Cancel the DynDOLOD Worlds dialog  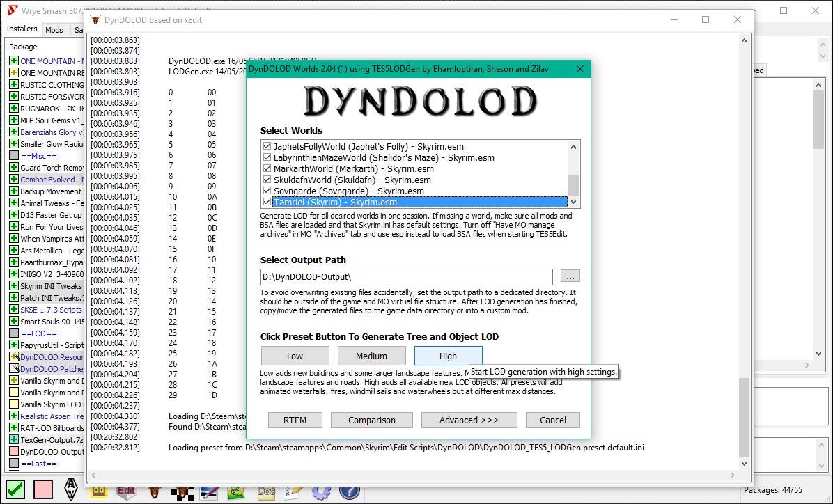tap(552, 420)
